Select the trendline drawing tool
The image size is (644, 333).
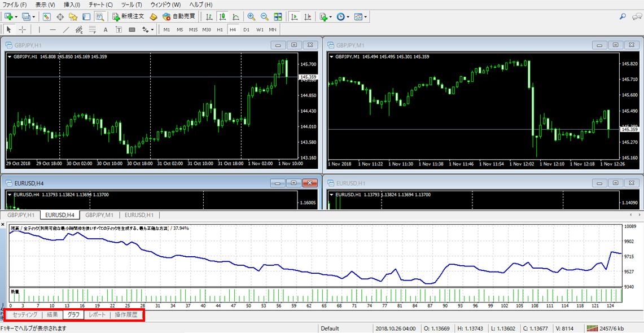[66, 29]
